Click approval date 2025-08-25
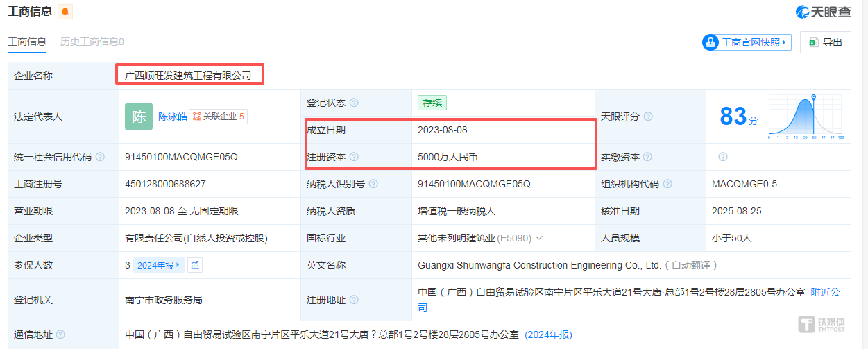Screen dimensions: 868x349 pyautogui.click(x=738, y=211)
